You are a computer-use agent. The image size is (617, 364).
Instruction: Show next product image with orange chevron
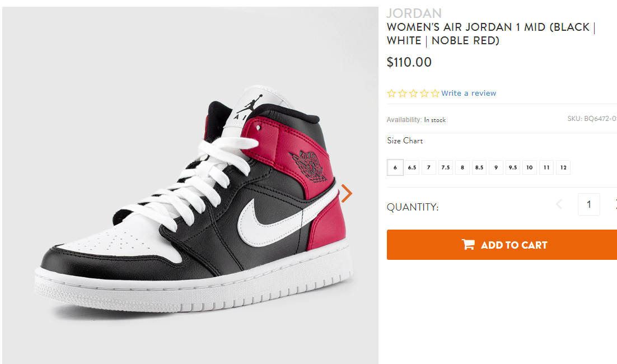click(347, 193)
